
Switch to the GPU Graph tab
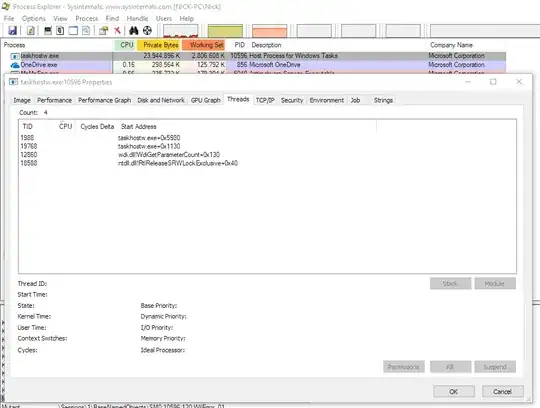[x=206, y=100]
